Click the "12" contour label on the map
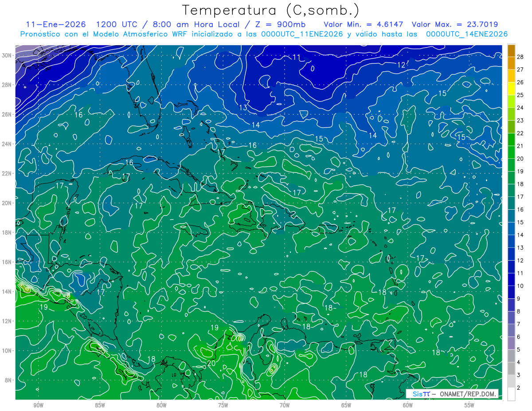Image resolution: width=532 pixels, height=411 pixels. click(x=401, y=65)
